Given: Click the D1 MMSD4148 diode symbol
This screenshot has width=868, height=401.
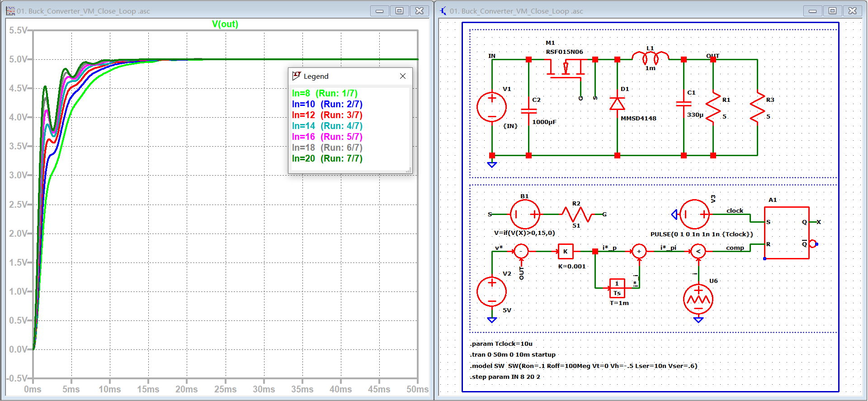Looking at the screenshot, I should [617, 104].
